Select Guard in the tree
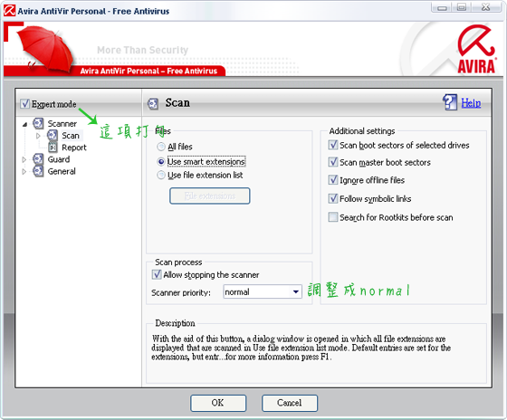Viewport: 507px width, 420px height. (x=59, y=159)
